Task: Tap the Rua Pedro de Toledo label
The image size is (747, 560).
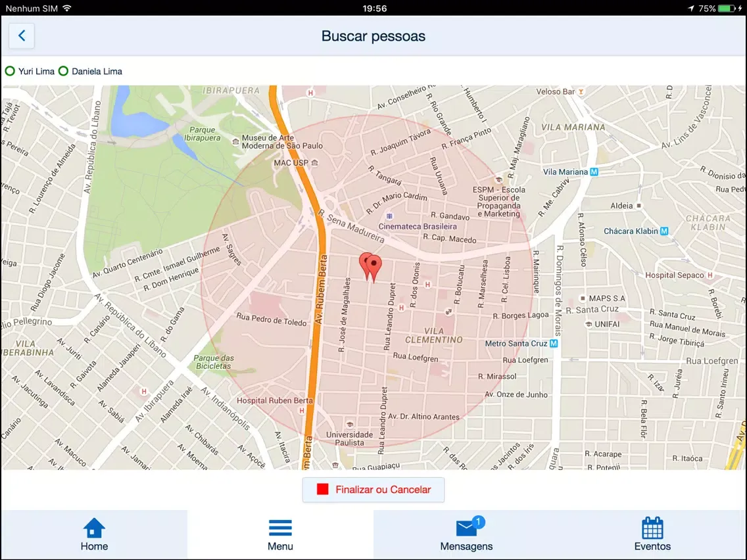Action: [272, 319]
